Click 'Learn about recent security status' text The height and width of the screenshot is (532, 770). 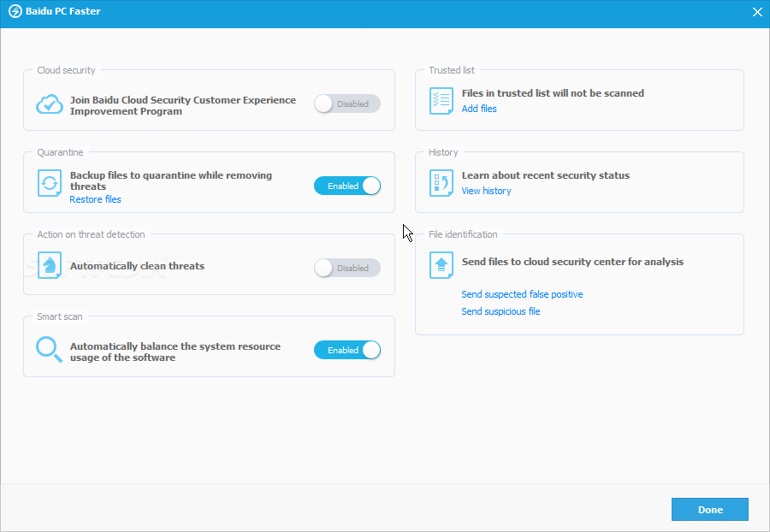click(x=545, y=175)
